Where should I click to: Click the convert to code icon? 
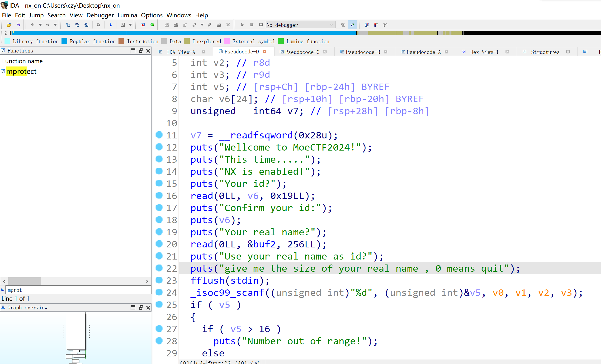pyautogui.click(x=167, y=25)
